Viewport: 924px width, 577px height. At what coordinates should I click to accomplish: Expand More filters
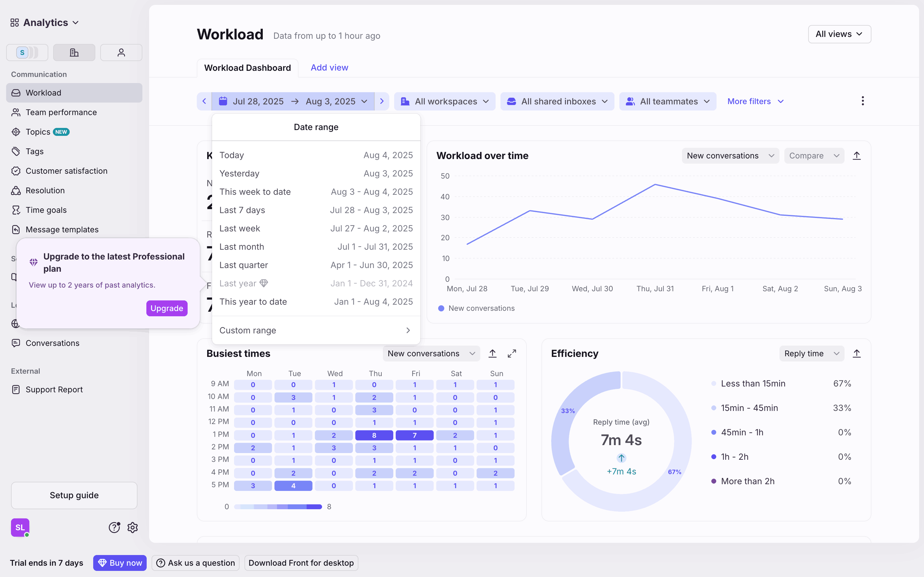755,101
